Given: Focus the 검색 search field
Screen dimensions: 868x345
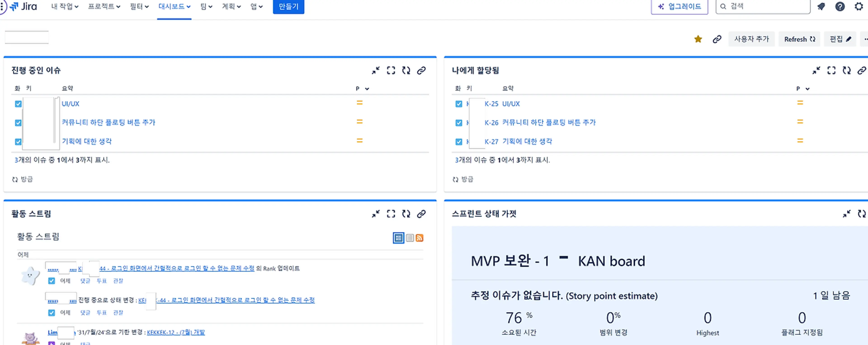Looking at the screenshot, I should click(763, 6).
